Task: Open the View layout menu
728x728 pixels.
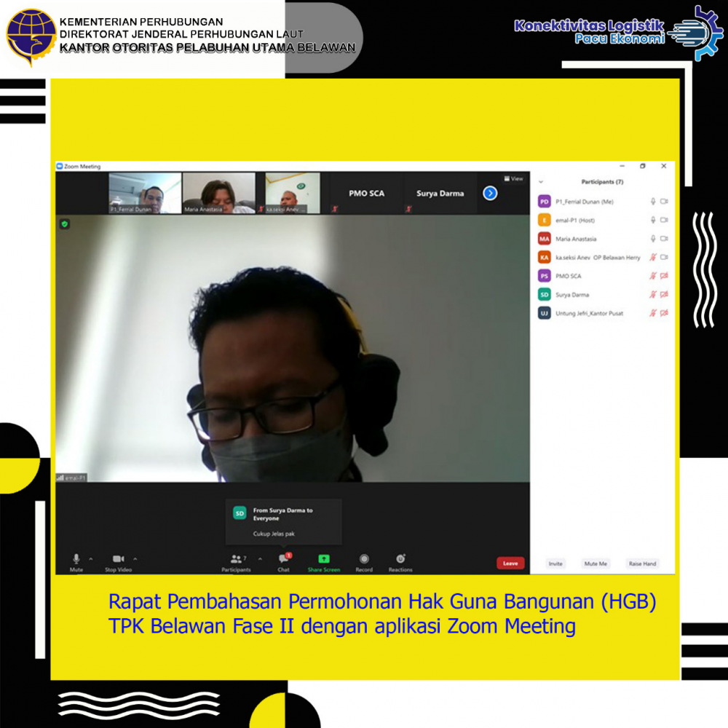Action: click(x=513, y=178)
